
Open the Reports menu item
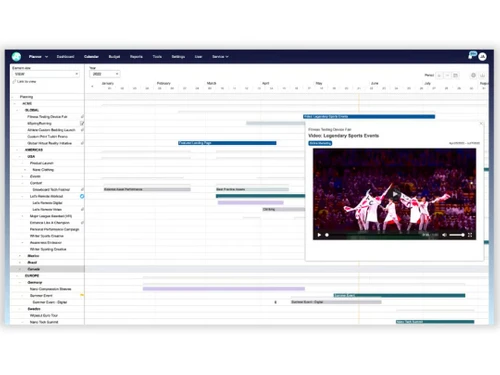(136, 57)
